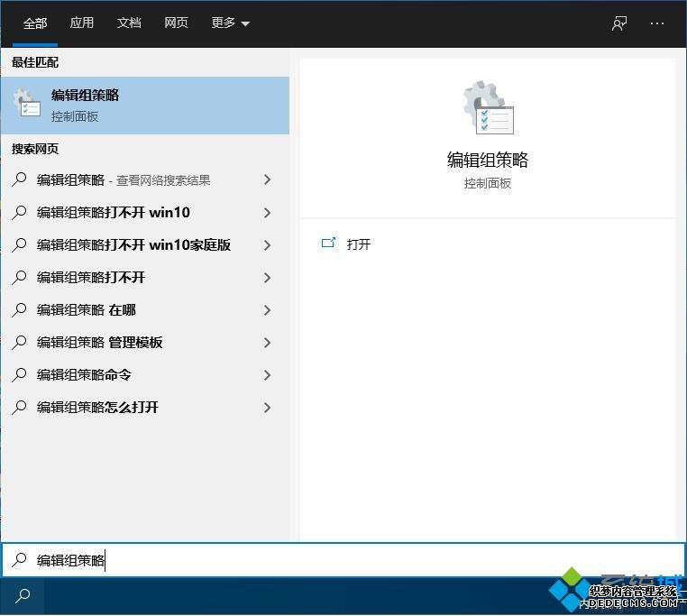Click magnifier icon beside 查看网络搜索结果
The width and height of the screenshot is (687, 616).
[x=19, y=179]
